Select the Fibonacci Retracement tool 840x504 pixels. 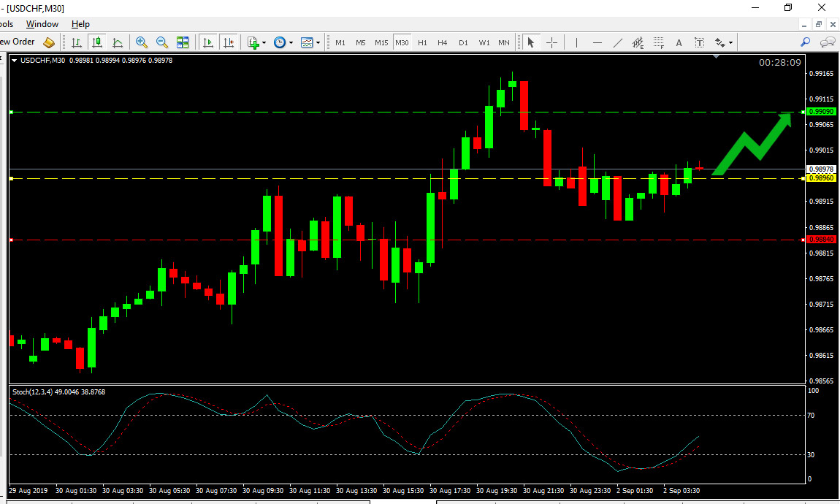point(658,42)
